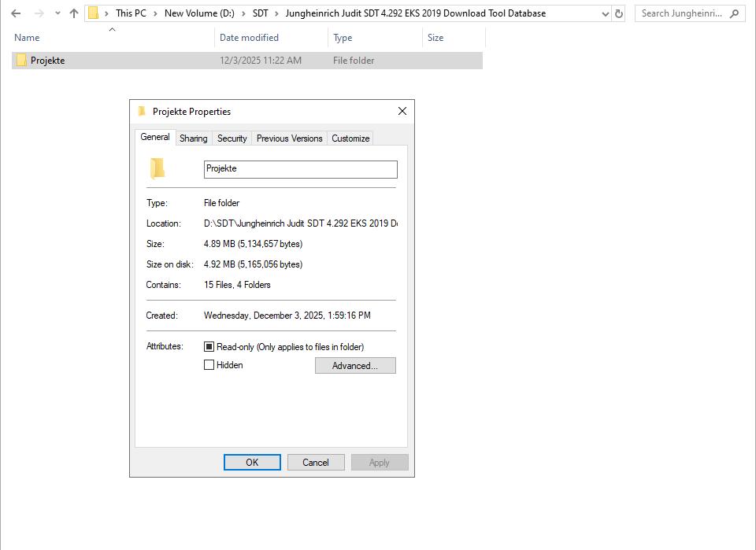Navigate to SDT breadcrumb
The width and height of the screenshot is (756, 550).
tap(261, 13)
